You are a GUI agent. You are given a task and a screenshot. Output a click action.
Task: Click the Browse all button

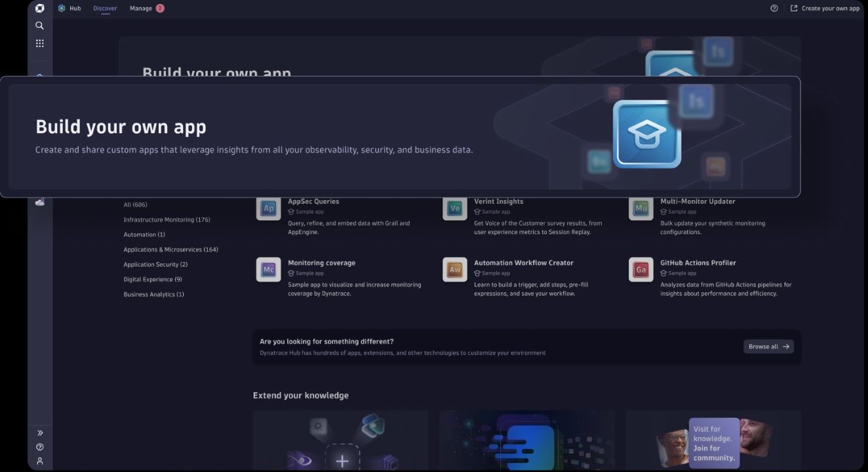coord(768,346)
